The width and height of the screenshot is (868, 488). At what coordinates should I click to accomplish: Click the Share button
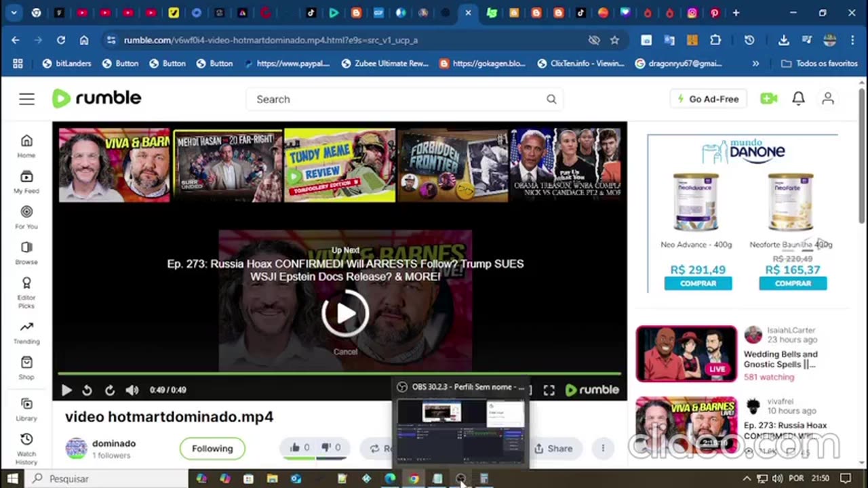click(x=553, y=448)
